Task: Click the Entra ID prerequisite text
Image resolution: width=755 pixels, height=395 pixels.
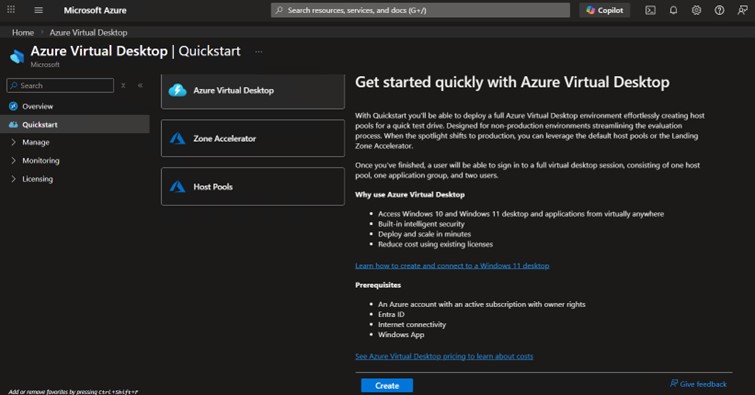Action: tap(391, 315)
